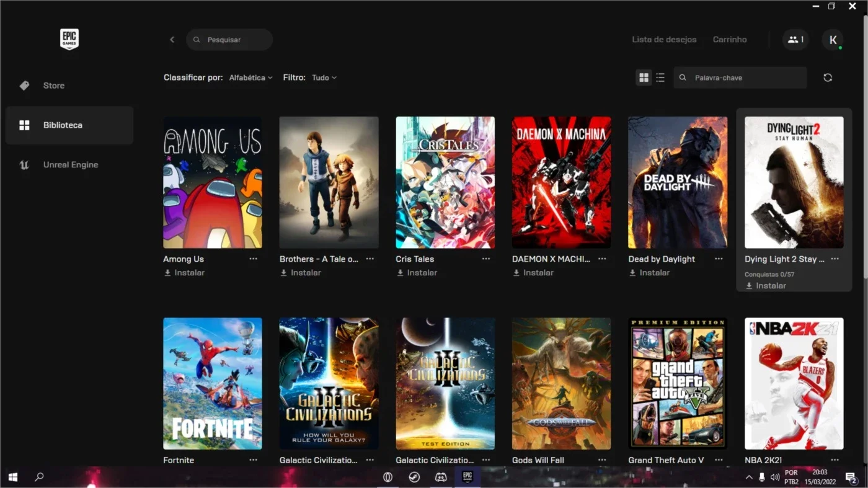Image resolution: width=868 pixels, height=488 pixels.
Task: Show hidden system tray icons
Action: tap(749, 477)
